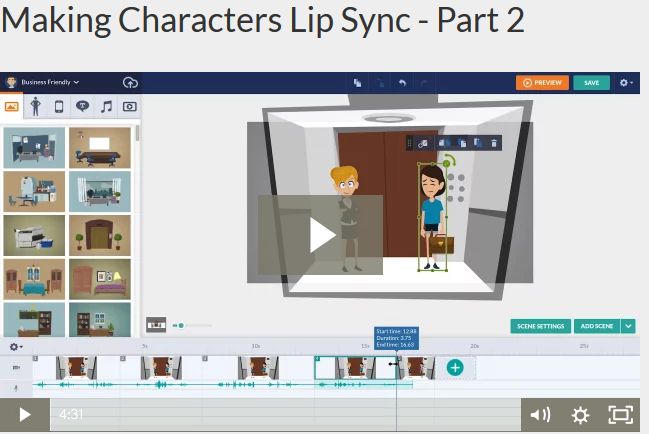Play the video using the bottom-left play button
649x434 pixels.
[x=25, y=415]
